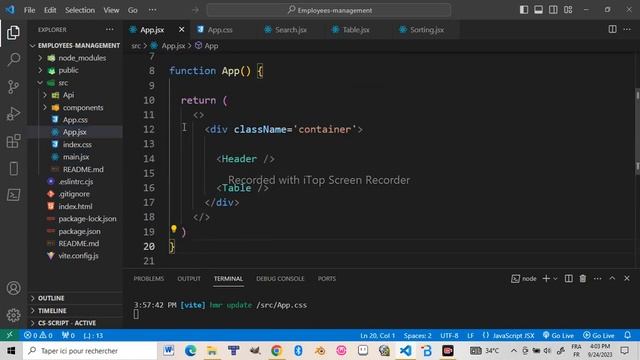
Task: Maximize the panel size with chevron
Action: [x=612, y=278]
